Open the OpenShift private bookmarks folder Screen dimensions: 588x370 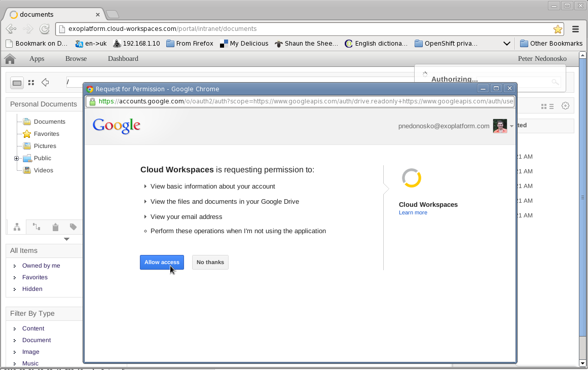[x=446, y=44]
